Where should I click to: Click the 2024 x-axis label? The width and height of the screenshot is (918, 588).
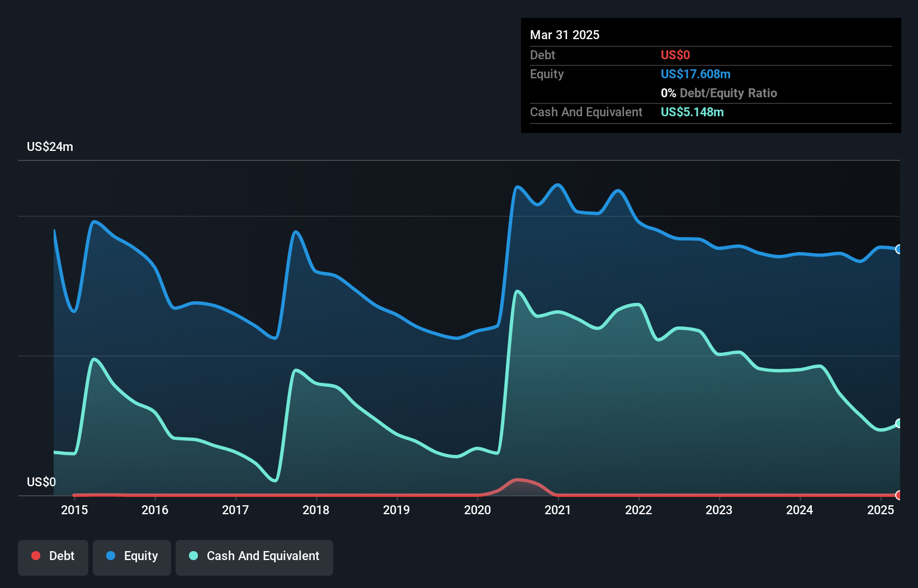point(799,510)
